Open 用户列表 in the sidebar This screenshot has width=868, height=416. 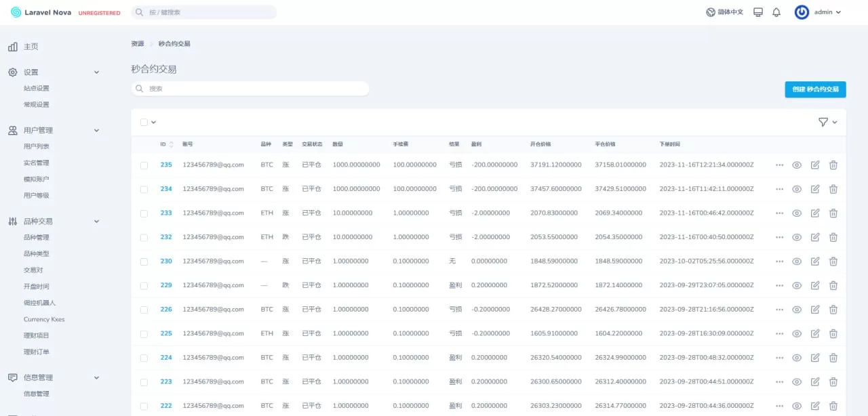(x=37, y=146)
